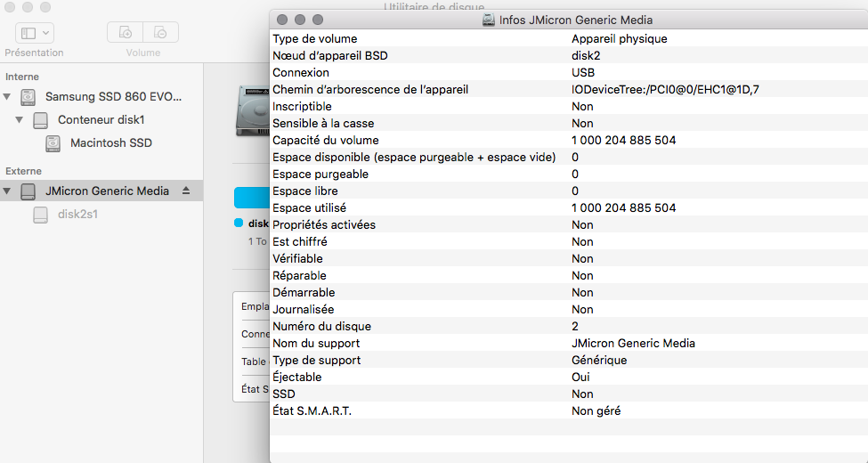The height and width of the screenshot is (463, 868).
Task: Collapse the JMicron Generic Media disclosure triangle
Action: click(8, 191)
